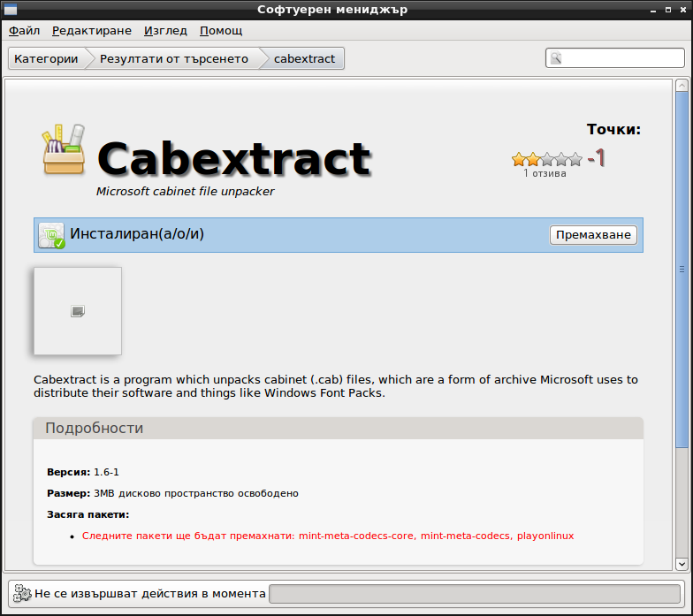
Task: Click the vertical scrollbar thumb
Action: (682, 270)
